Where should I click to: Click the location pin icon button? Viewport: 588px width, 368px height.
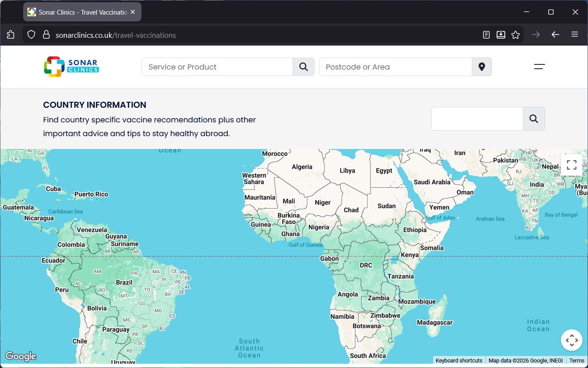(482, 67)
